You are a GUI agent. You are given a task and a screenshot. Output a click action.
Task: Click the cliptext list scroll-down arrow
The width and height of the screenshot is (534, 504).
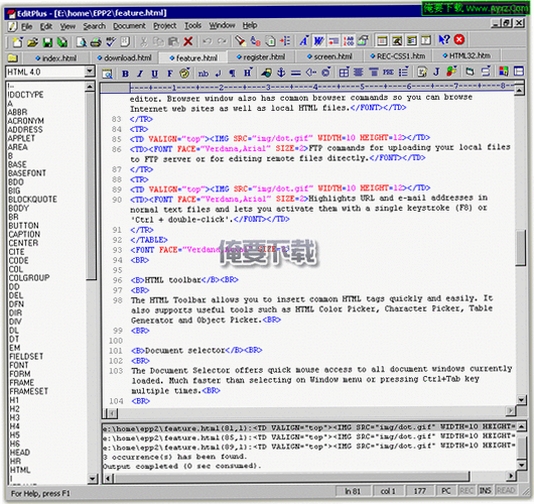point(92,478)
